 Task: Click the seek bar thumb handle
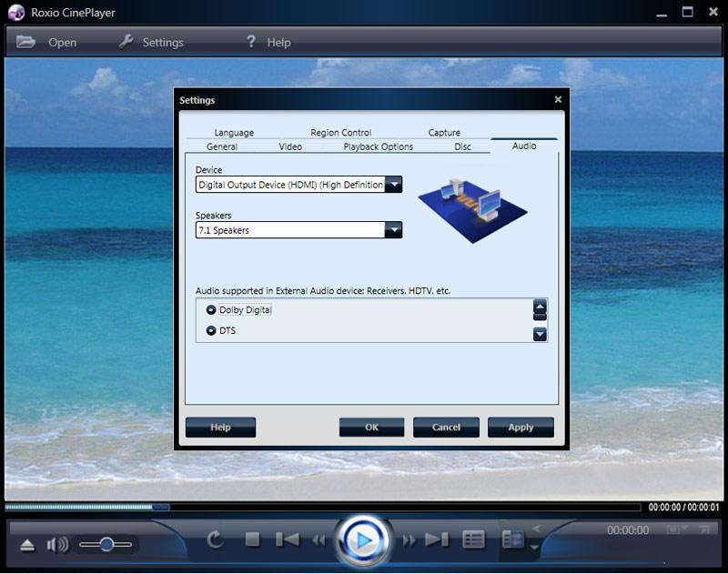161,508
